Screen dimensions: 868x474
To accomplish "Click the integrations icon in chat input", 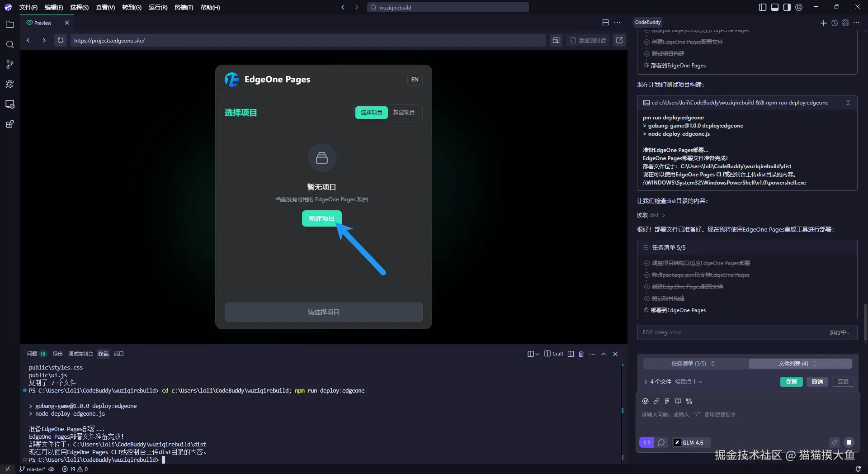I will click(x=689, y=401).
